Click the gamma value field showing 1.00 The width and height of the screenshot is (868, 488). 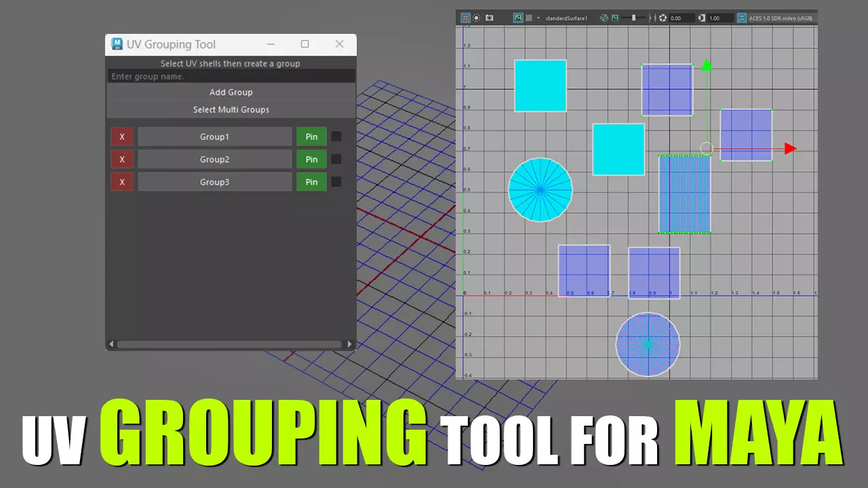[720, 18]
